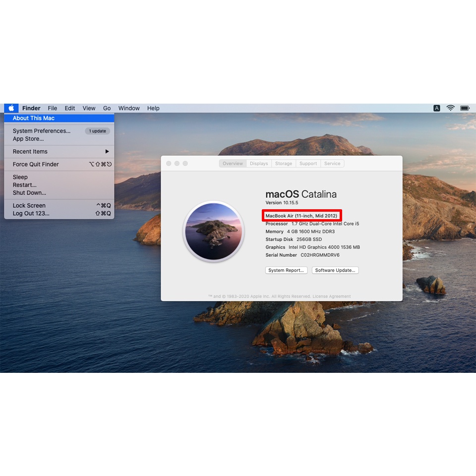Click the input source A icon
476x476 pixels.
pos(436,108)
